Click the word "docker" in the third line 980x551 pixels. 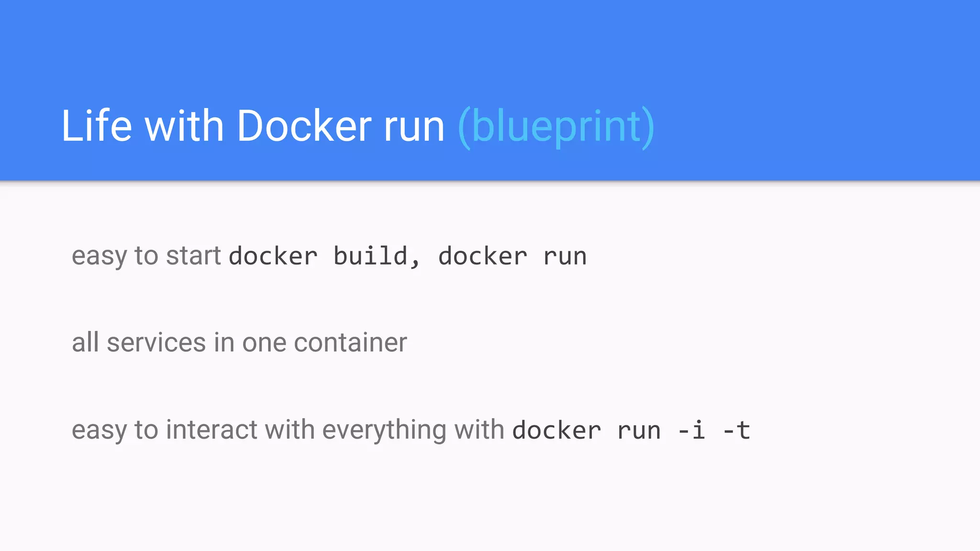point(557,430)
